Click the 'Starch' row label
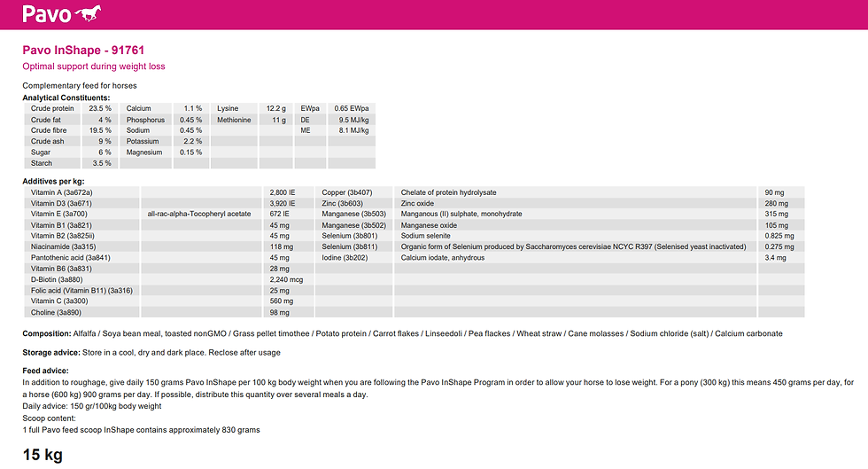This screenshot has width=868, height=469. click(x=42, y=163)
